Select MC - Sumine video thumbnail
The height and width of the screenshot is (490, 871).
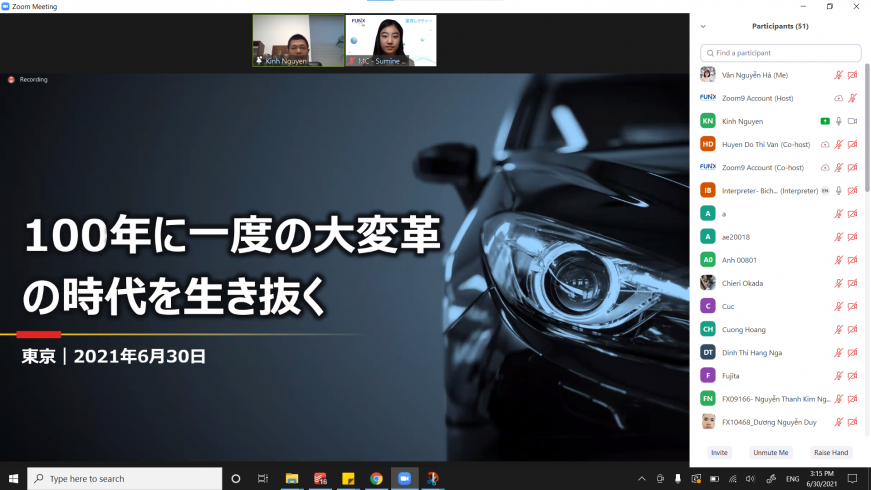[x=391, y=41]
